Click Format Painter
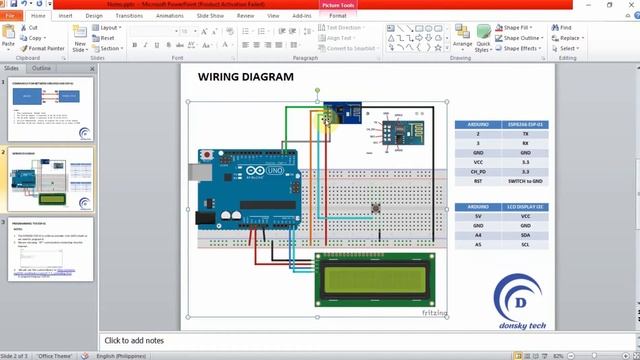 click(x=42, y=48)
